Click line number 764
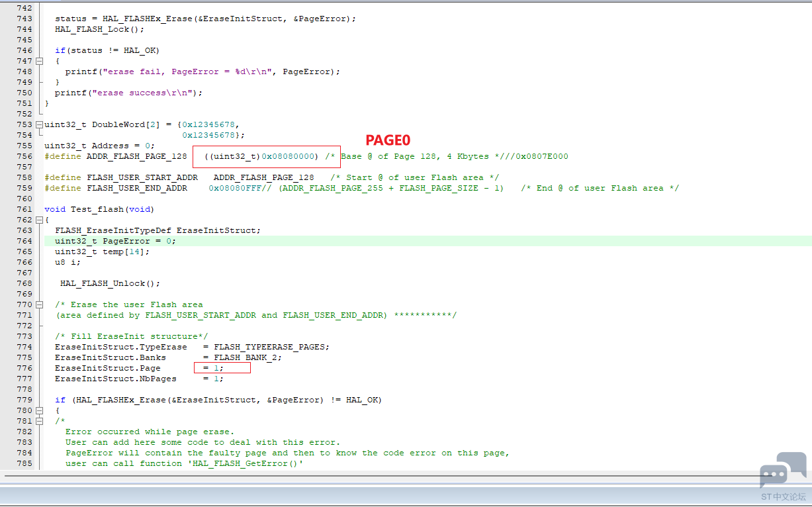 [x=24, y=240]
